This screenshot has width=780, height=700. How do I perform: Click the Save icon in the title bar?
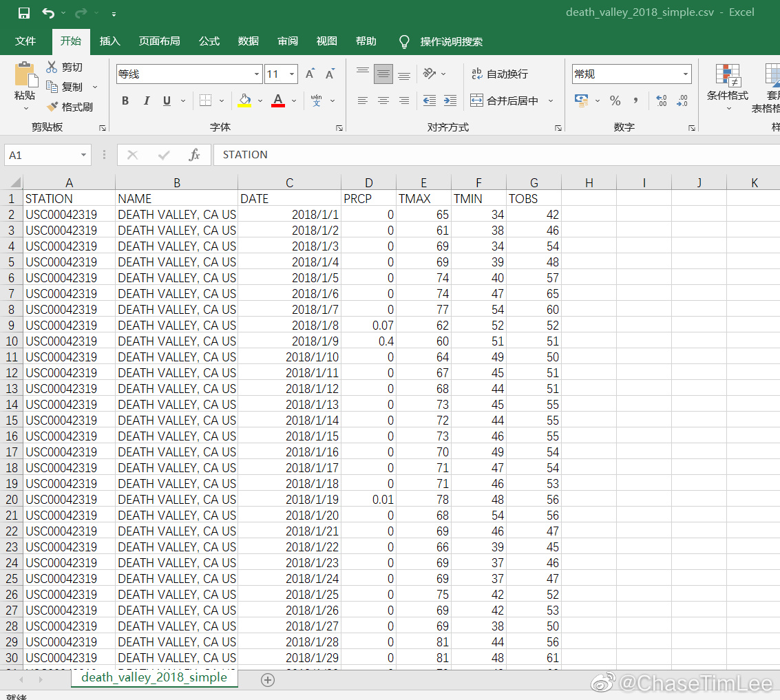[23, 13]
